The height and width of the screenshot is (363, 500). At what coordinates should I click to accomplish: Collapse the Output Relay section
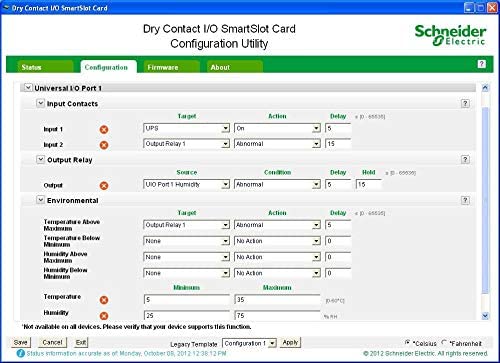pyautogui.click(x=40, y=159)
